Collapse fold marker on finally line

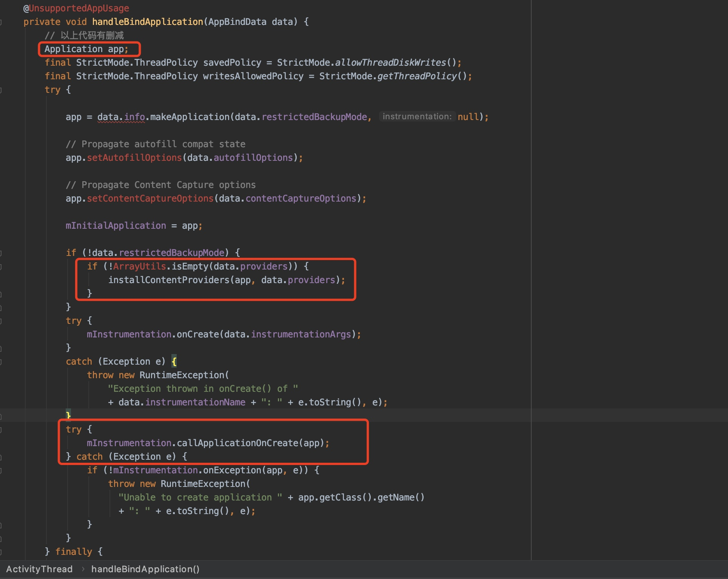tap(1, 552)
